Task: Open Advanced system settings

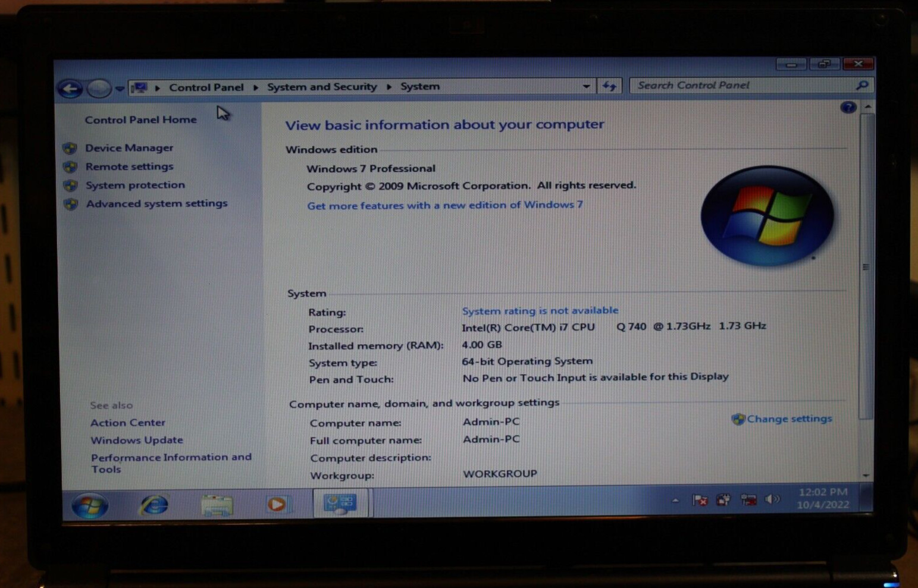Action: (156, 203)
